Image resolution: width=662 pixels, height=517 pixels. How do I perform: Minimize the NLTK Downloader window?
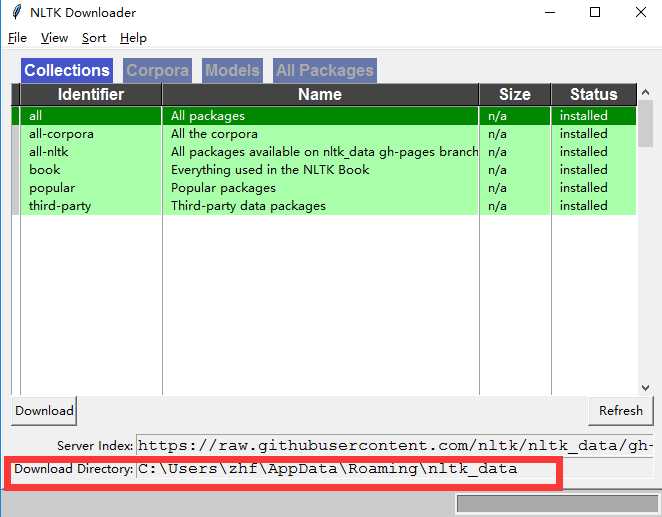[550, 12]
